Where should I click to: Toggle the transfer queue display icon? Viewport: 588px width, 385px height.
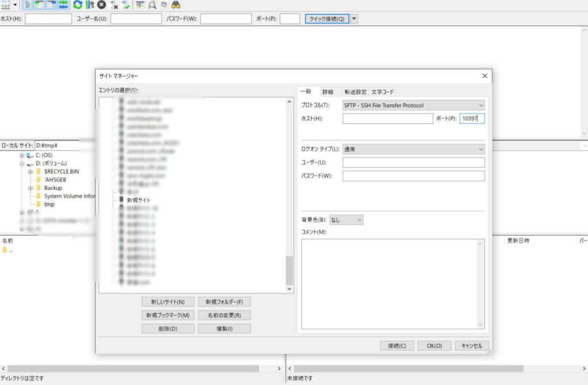coord(63,5)
